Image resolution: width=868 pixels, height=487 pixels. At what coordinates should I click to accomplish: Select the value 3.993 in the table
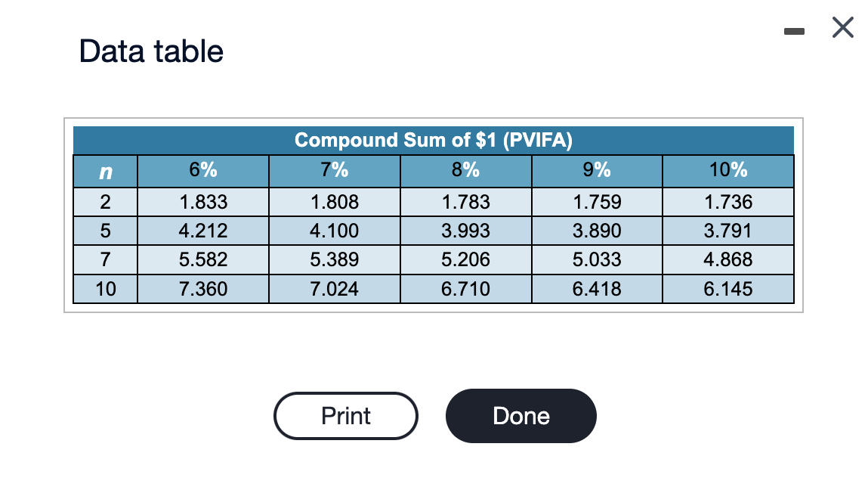click(x=465, y=230)
